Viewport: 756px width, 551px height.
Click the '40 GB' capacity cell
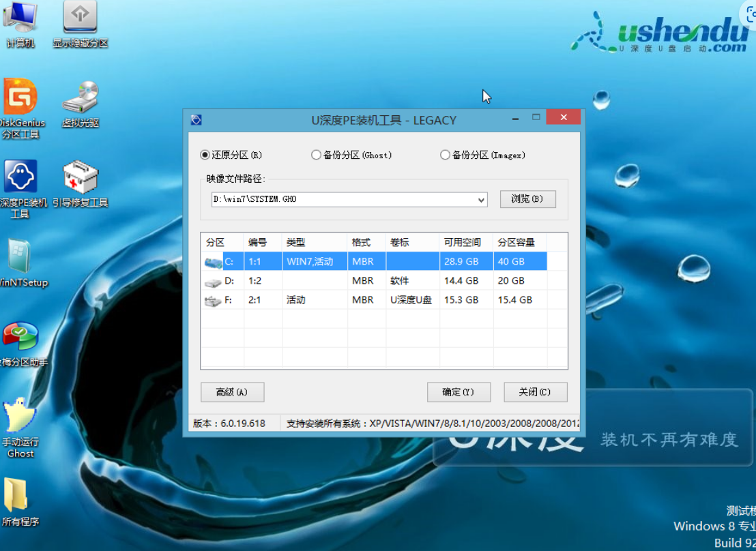coord(520,261)
